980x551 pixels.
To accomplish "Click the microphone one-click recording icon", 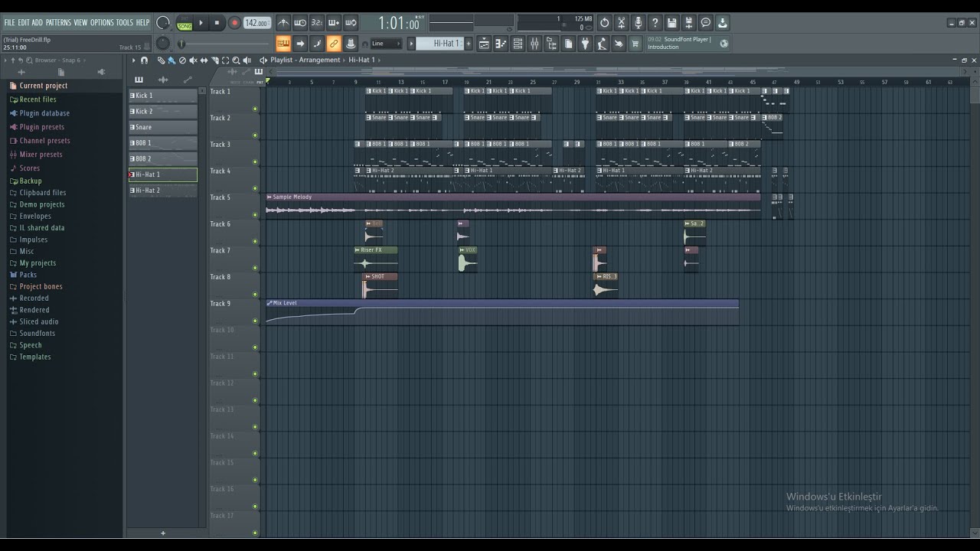I will tap(638, 23).
